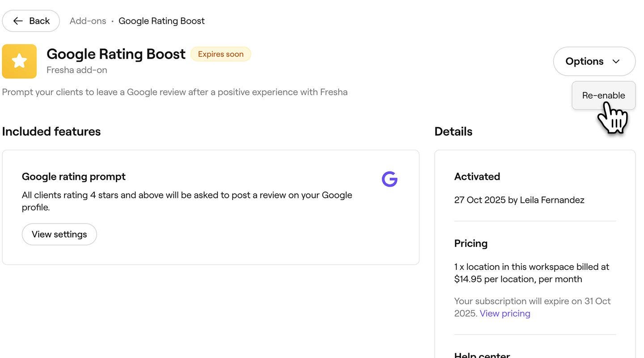The width and height of the screenshot is (644, 358).
Task: Click the Details section heading
Action: tap(453, 132)
